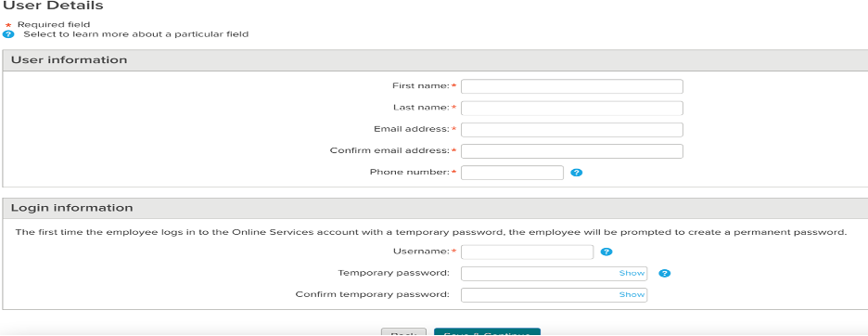Show the Temporary password text
The width and height of the screenshot is (868, 336).
pos(632,273)
